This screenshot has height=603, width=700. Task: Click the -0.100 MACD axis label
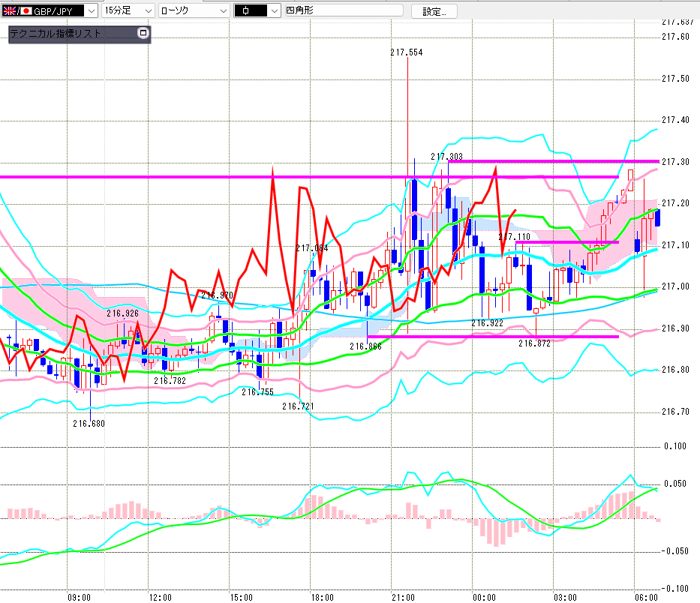click(675, 588)
